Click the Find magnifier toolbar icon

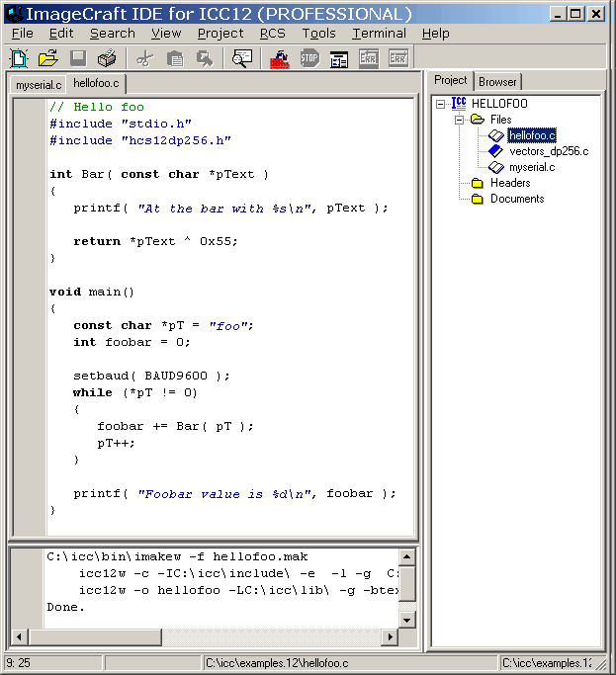tap(242, 58)
